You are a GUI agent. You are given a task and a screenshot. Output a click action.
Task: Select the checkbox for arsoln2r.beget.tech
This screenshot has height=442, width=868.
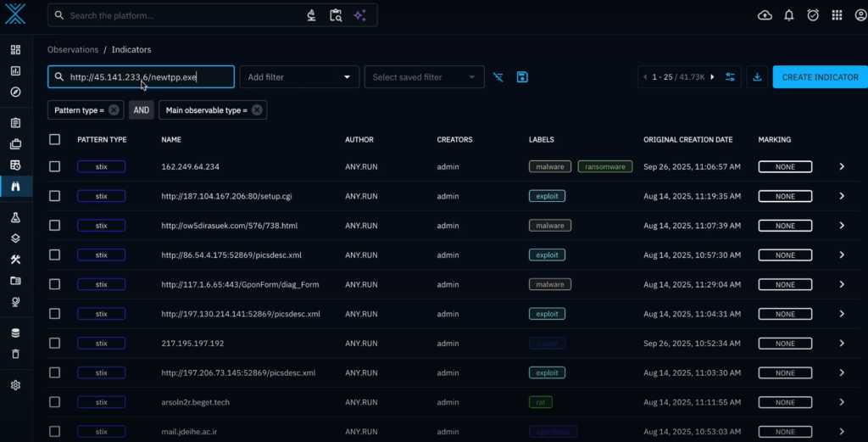click(x=55, y=402)
